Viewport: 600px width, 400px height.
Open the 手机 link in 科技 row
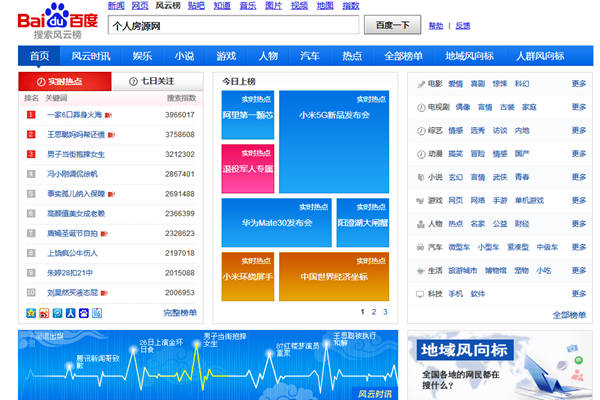455,294
